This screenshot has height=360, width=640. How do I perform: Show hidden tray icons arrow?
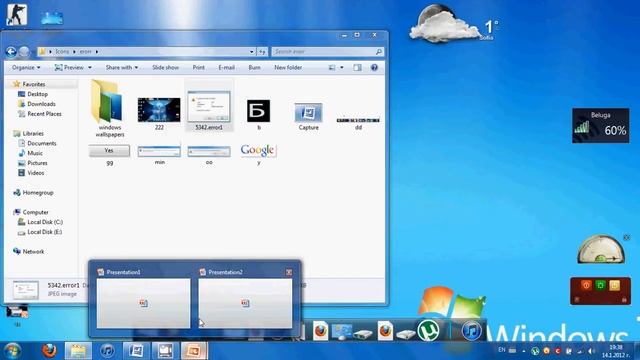coord(524,351)
